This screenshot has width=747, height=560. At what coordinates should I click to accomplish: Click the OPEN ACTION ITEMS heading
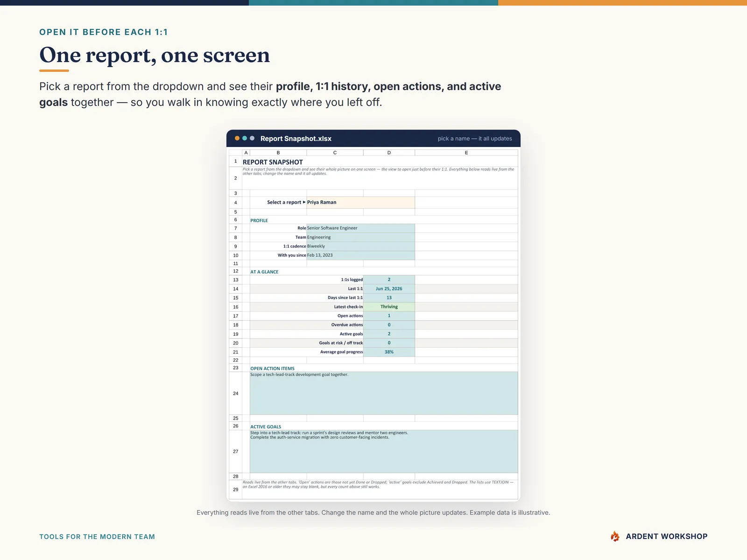(x=272, y=368)
